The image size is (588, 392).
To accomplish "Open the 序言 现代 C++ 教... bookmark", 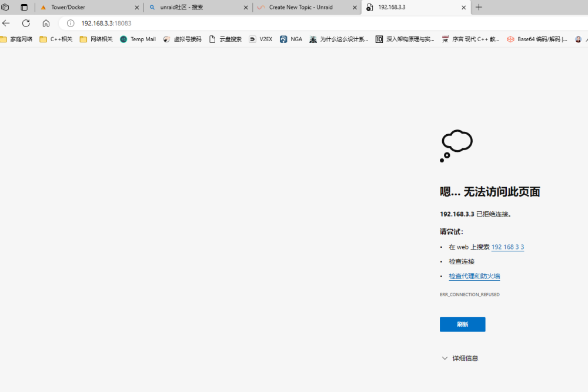I will (470, 39).
